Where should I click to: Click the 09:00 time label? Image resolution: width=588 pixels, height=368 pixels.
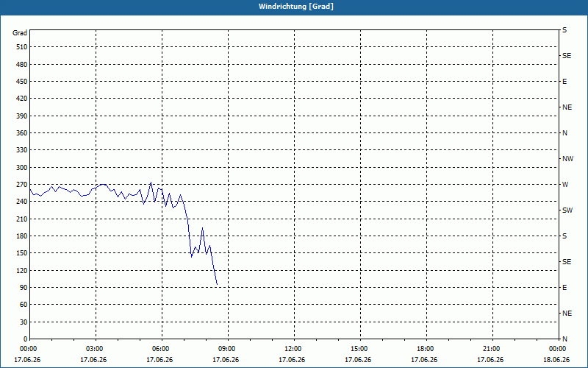227,349
